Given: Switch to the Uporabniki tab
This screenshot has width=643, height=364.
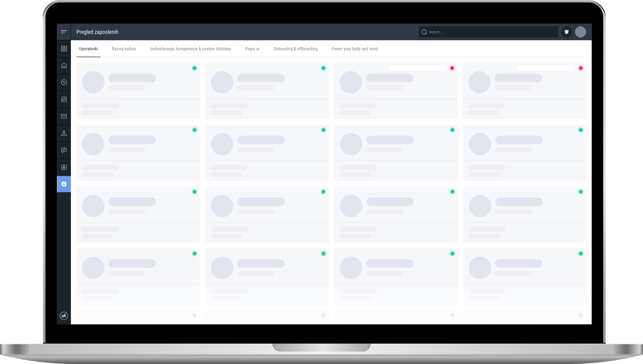Looking at the screenshot, I should coord(88,49).
